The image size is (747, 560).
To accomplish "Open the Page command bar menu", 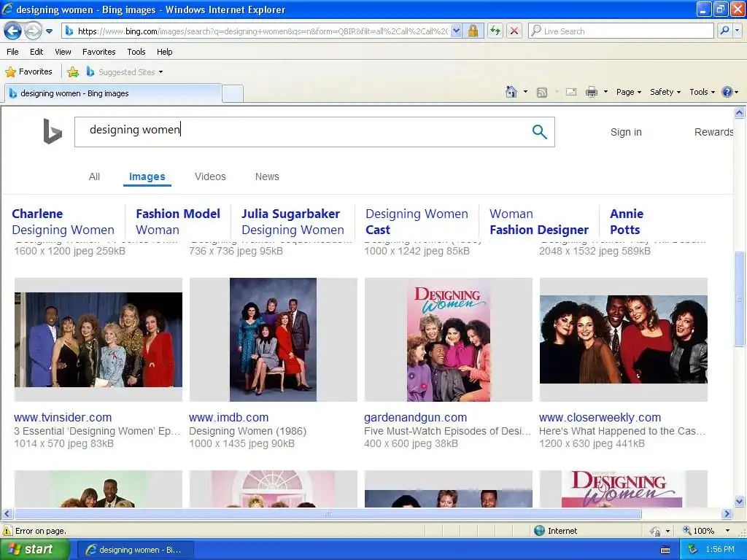I will [628, 92].
